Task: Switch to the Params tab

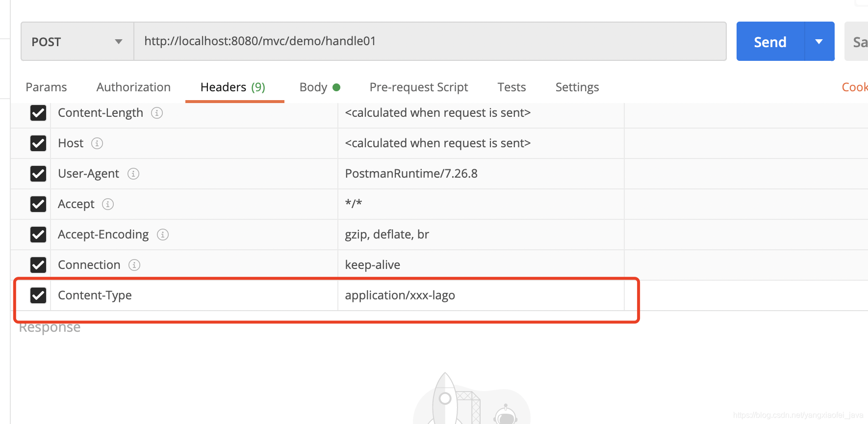Action: pyautogui.click(x=46, y=87)
